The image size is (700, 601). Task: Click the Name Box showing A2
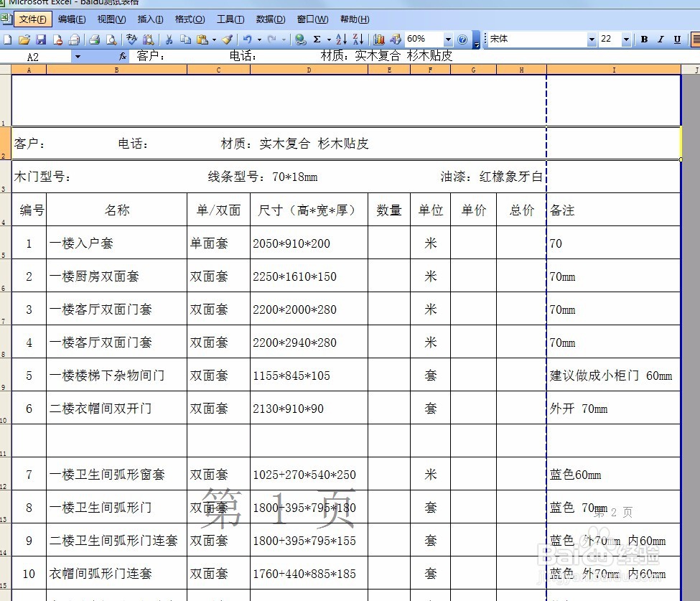36,57
